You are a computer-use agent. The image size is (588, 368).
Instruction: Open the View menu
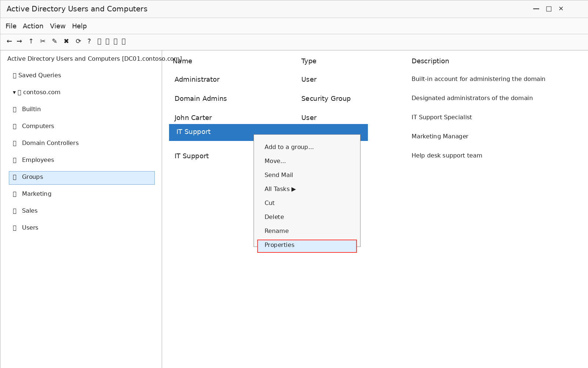pos(58,26)
